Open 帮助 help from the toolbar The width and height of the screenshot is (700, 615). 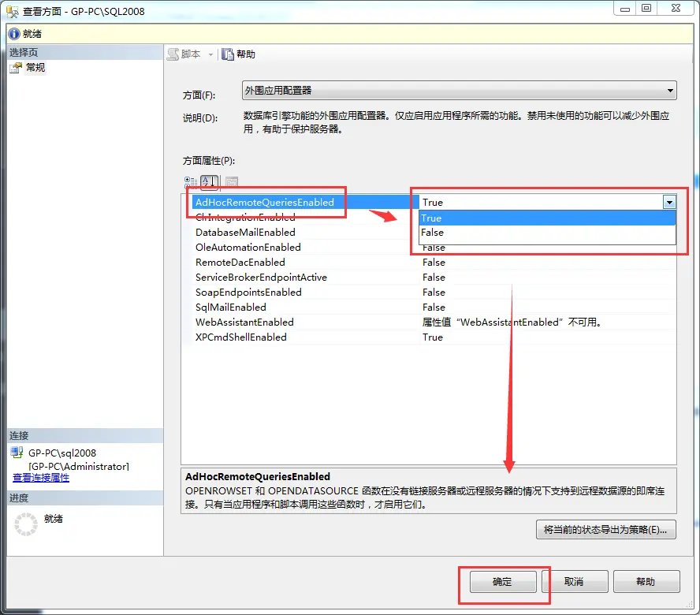pos(238,54)
